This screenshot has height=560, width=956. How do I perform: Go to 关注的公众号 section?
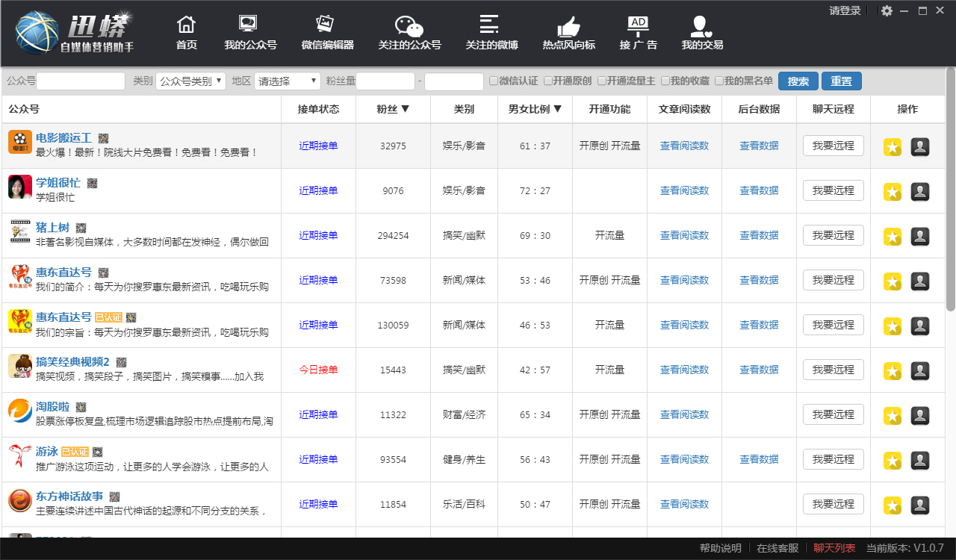click(409, 34)
